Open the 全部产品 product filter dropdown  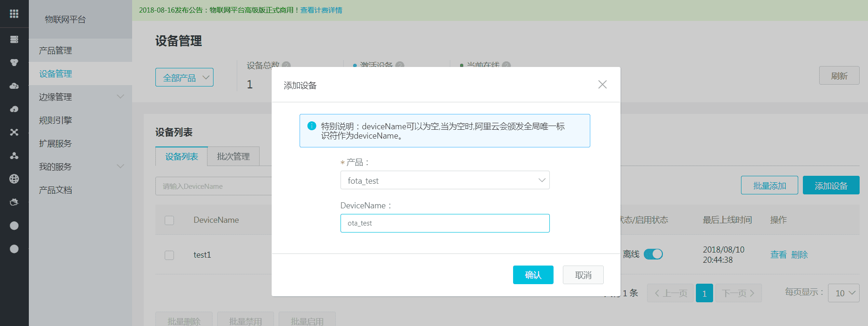pyautogui.click(x=184, y=77)
